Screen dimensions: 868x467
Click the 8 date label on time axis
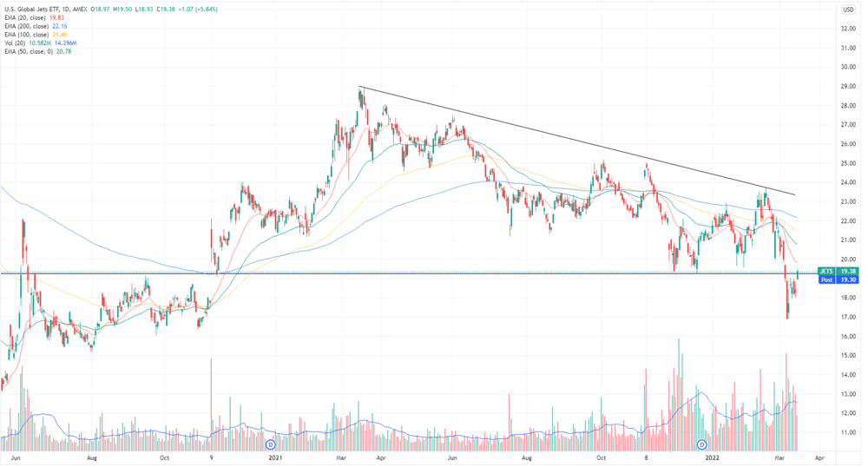(x=646, y=457)
